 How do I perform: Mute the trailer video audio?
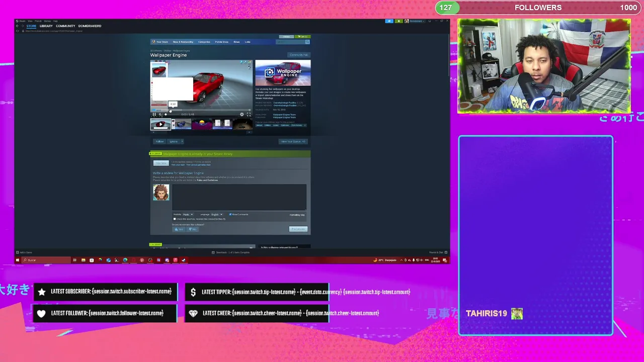(160, 114)
